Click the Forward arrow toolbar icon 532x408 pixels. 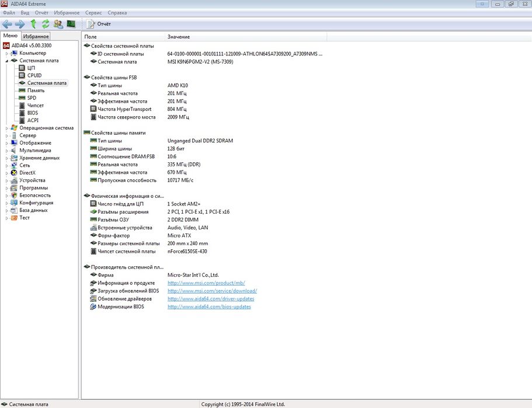20,24
